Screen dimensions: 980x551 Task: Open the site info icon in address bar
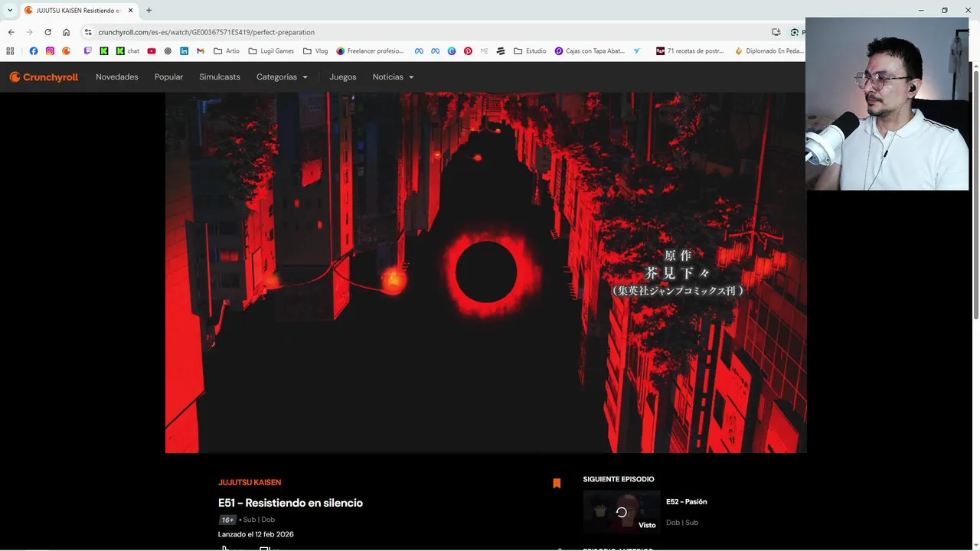88,32
